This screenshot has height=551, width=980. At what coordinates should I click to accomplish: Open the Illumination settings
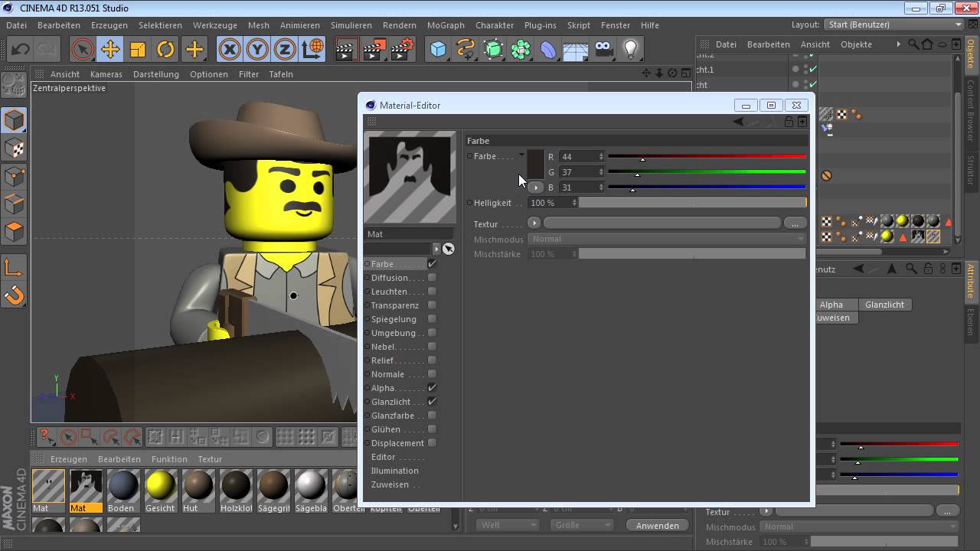point(395,471)
